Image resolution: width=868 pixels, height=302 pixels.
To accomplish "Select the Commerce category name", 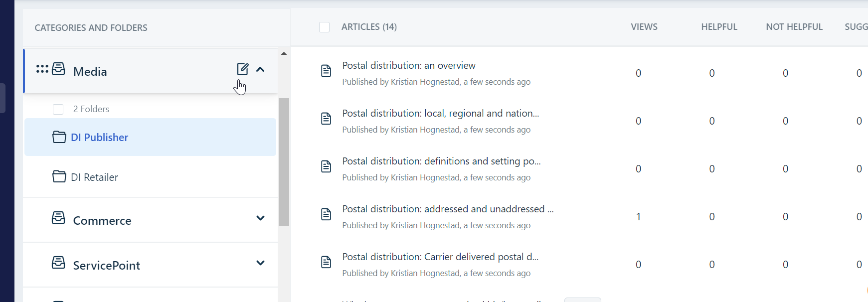I will pyautogui.click(x=102, y=220).
